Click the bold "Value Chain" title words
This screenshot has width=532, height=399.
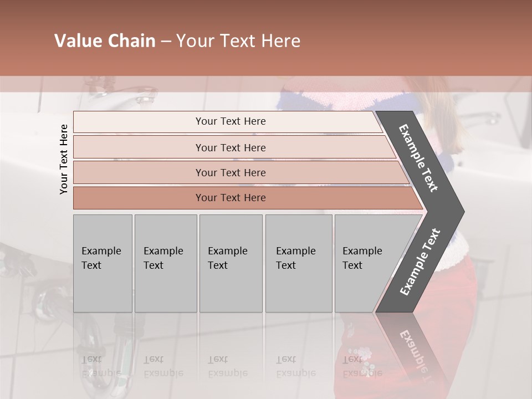click(105, 41)
